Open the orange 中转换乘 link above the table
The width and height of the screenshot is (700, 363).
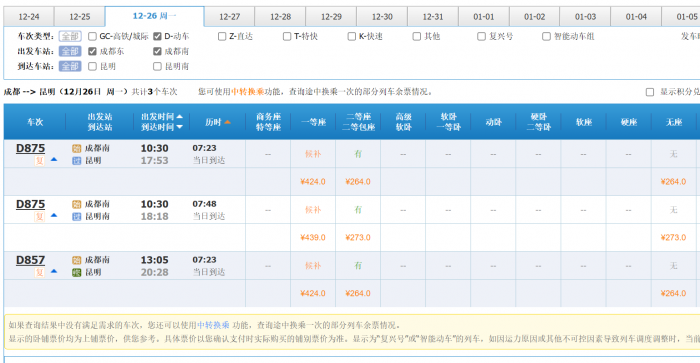coord(247,92)
